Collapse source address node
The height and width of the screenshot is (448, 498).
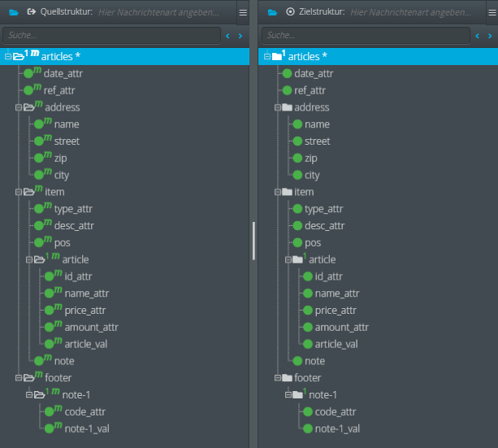pyautogui.click(x=19, y=107)
